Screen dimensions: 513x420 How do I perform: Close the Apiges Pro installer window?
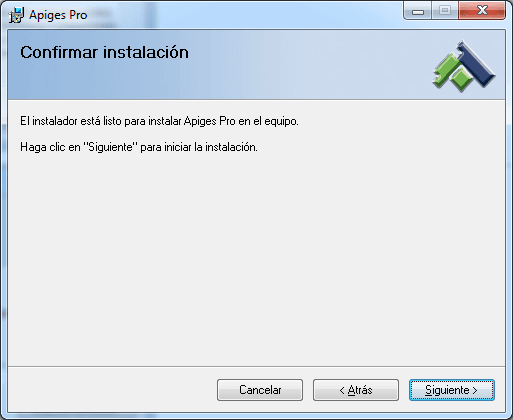click(x=482, y=11)
